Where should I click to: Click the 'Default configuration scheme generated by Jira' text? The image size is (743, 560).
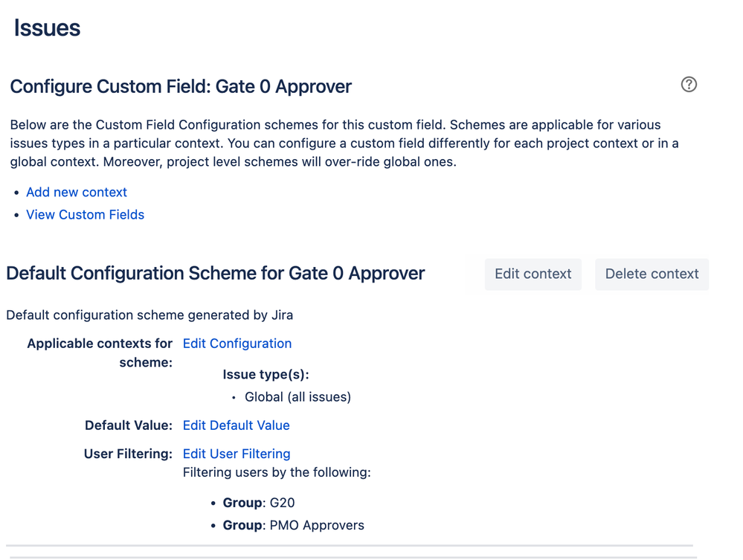[149, 315]
